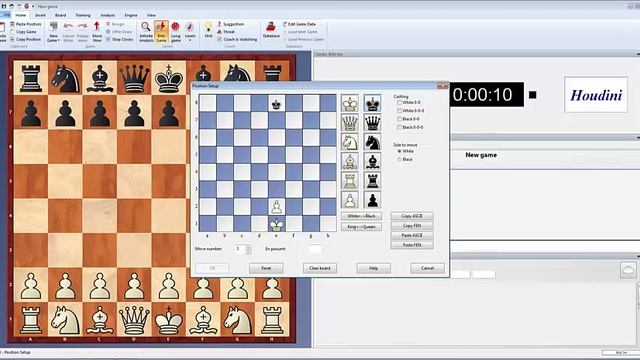Click the Reset button in Position Setup

[266, 268]
